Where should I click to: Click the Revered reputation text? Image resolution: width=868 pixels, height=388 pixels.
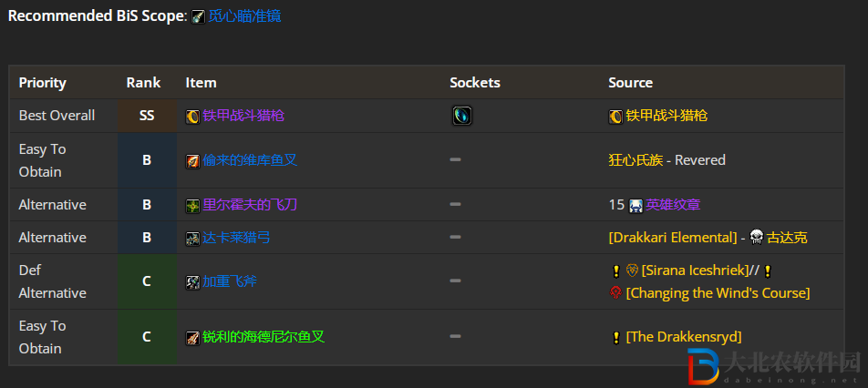point(700,160)
